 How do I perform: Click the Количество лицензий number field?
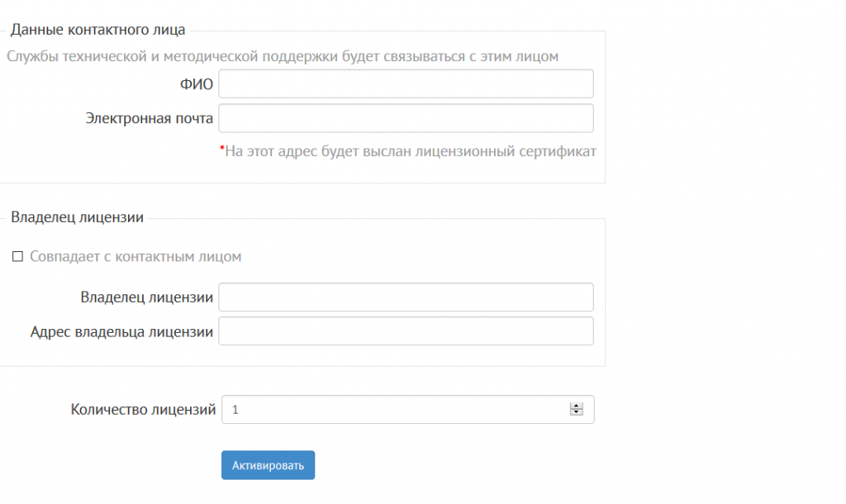coord(408,409)
